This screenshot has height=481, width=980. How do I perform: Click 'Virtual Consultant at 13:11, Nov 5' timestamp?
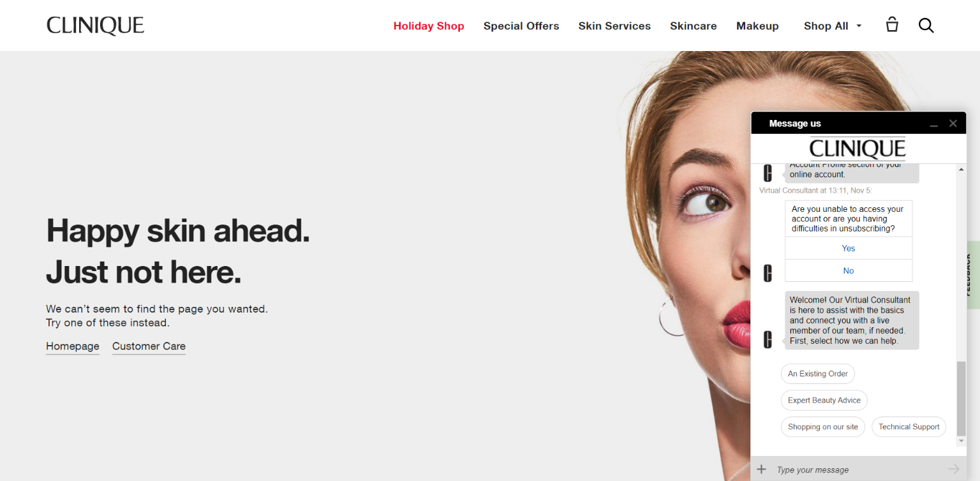815,190
